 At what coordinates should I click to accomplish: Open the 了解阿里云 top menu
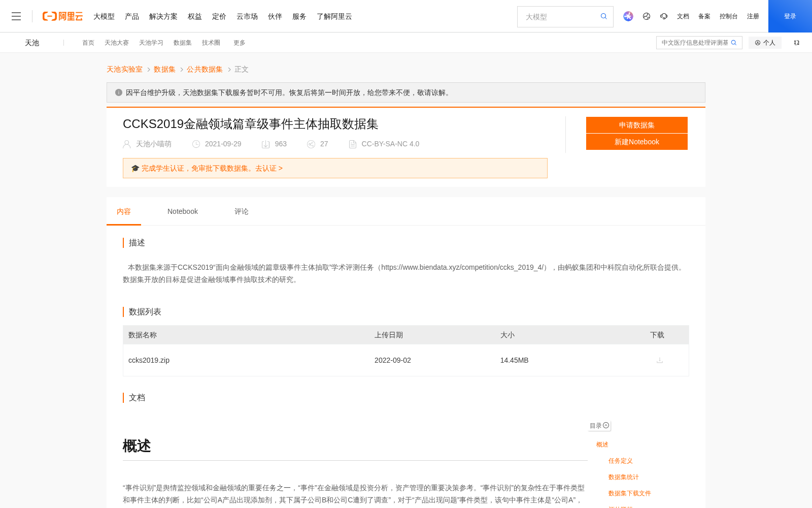tap(334, 16)
